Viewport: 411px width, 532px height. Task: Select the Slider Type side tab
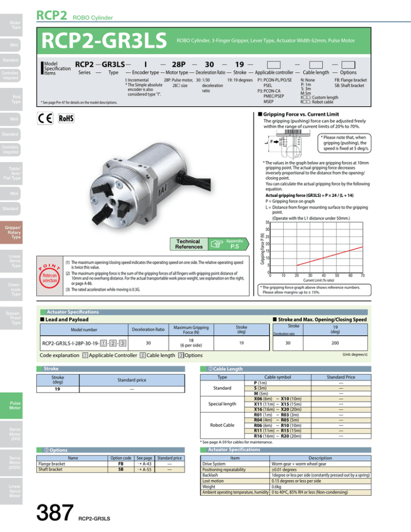tap(11, 25)
